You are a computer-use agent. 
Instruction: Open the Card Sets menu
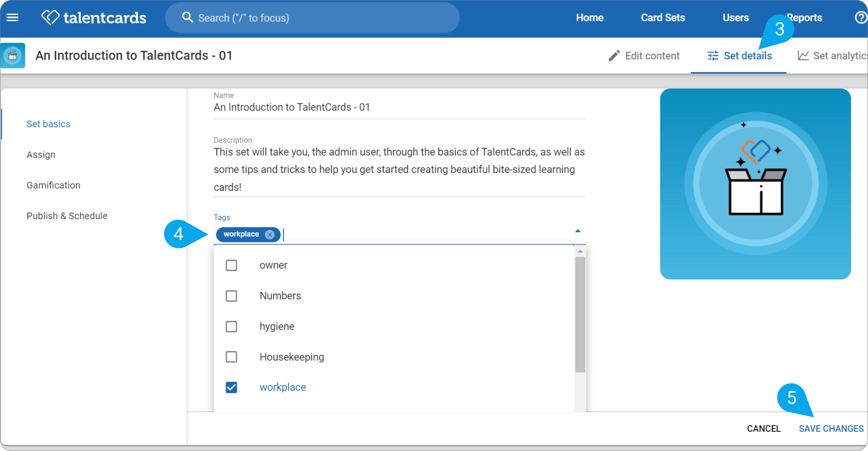663,18
